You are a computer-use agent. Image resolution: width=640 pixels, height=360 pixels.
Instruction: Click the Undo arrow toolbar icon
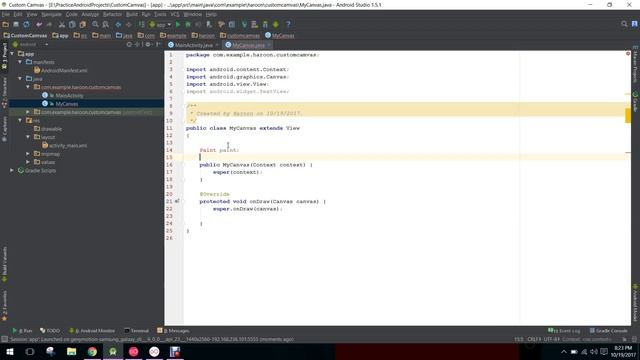click(39, 24)
